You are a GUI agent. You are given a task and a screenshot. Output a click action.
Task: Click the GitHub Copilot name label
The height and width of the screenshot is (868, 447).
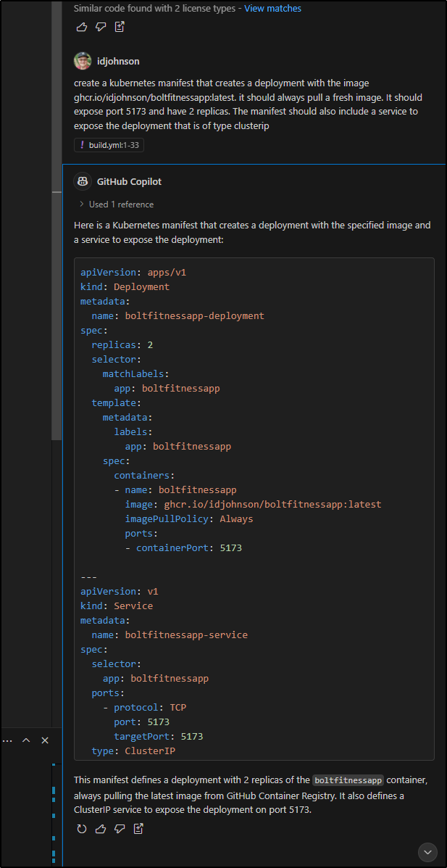(129, 181)
